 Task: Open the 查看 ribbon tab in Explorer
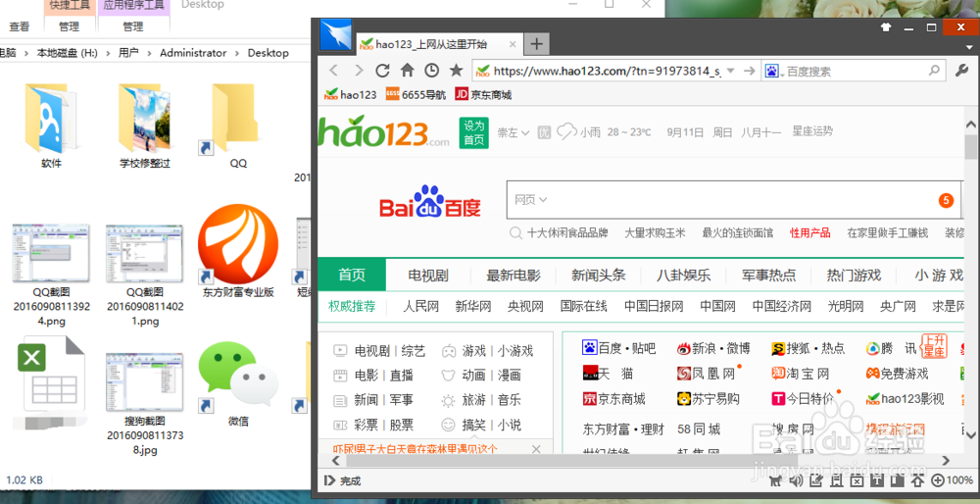point(20,26)
